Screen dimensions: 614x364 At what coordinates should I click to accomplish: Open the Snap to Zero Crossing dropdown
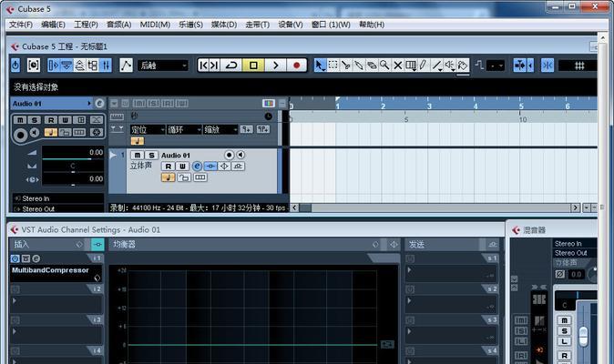click(x=496, y=66)
